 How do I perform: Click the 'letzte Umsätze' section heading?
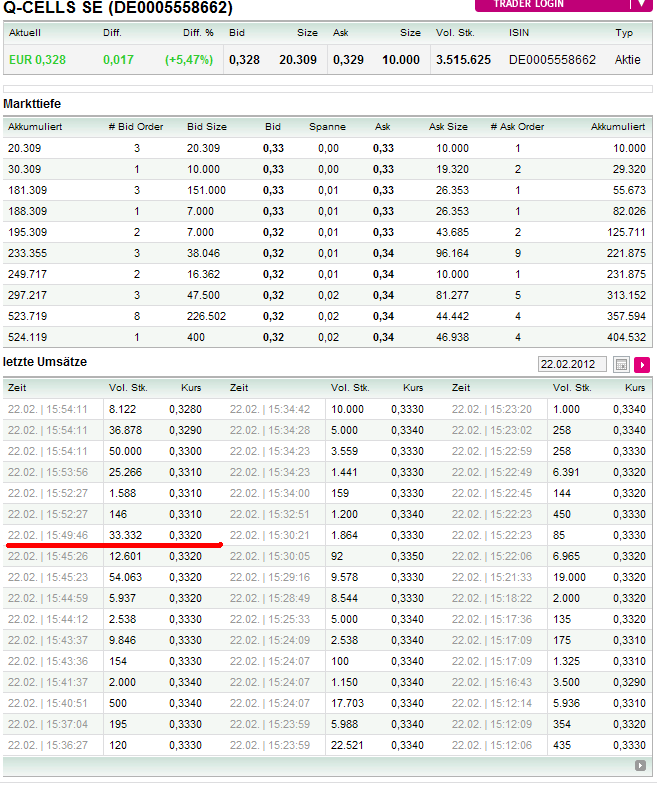pyautogui.click(x=45, y=360)
